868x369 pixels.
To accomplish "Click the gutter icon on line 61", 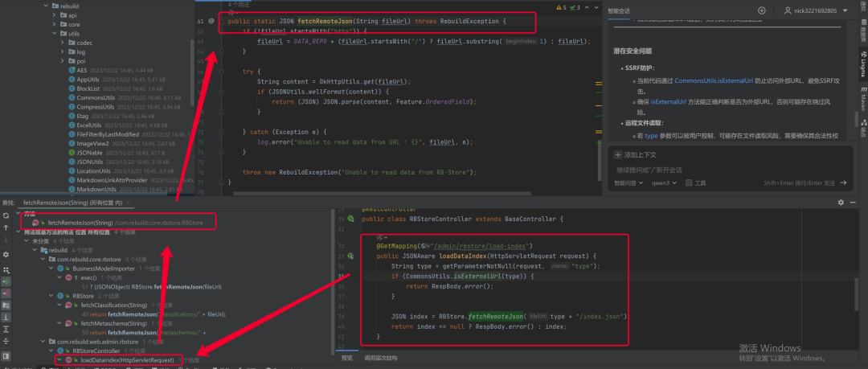I will (211, 21).
